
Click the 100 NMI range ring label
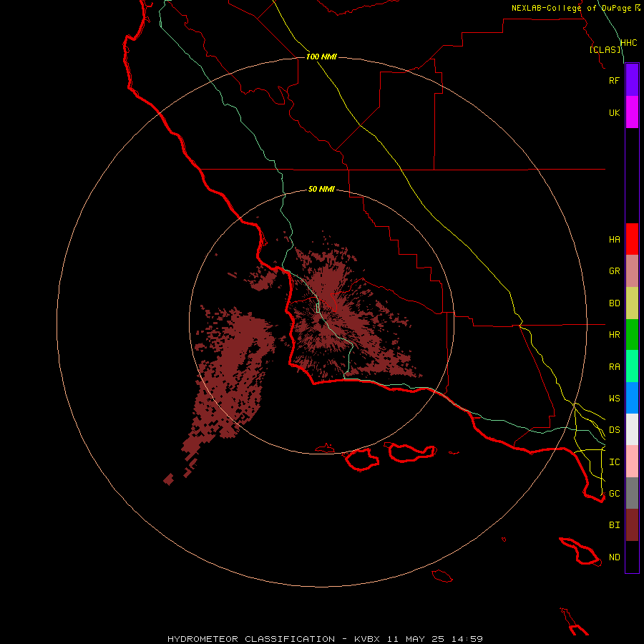(x=321, y=57)
